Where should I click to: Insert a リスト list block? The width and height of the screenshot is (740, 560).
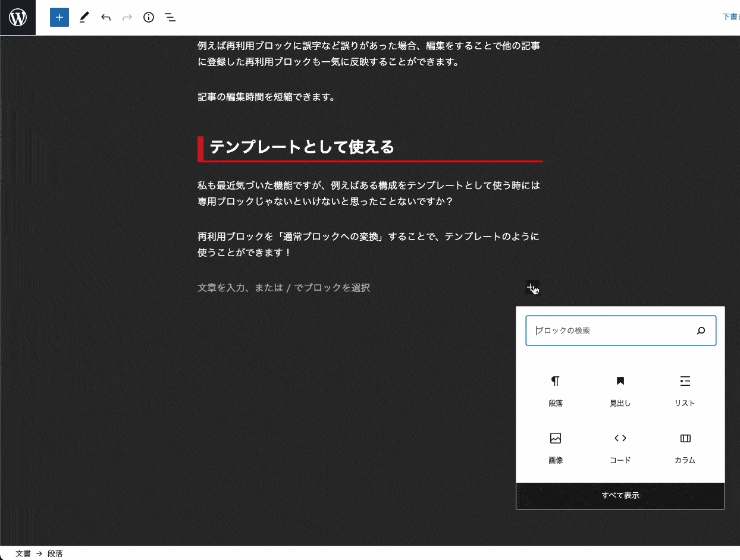[x=685, y=391]
